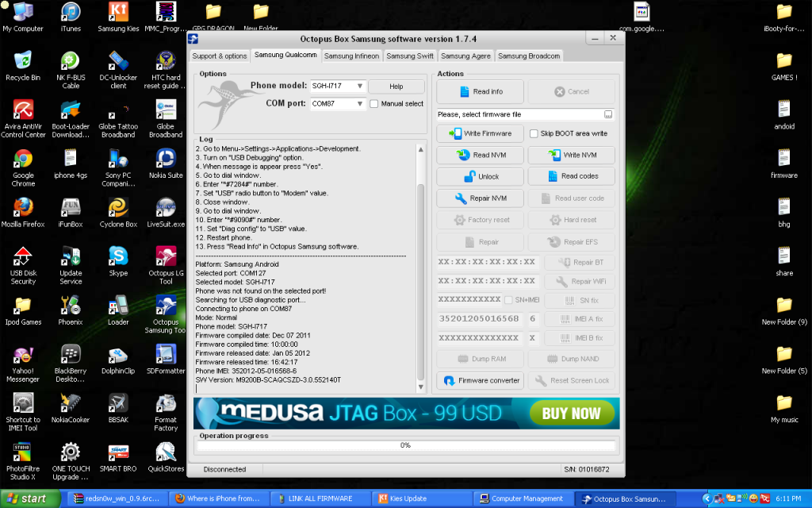
Task: Open the Firmware converter
Action: tap(480, 380)
